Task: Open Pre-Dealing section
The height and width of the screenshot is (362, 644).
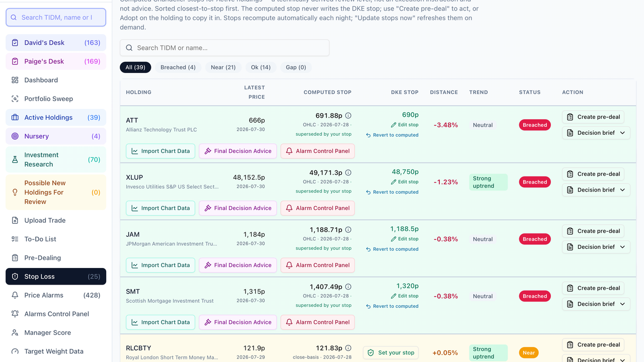Action: (56, 257)
